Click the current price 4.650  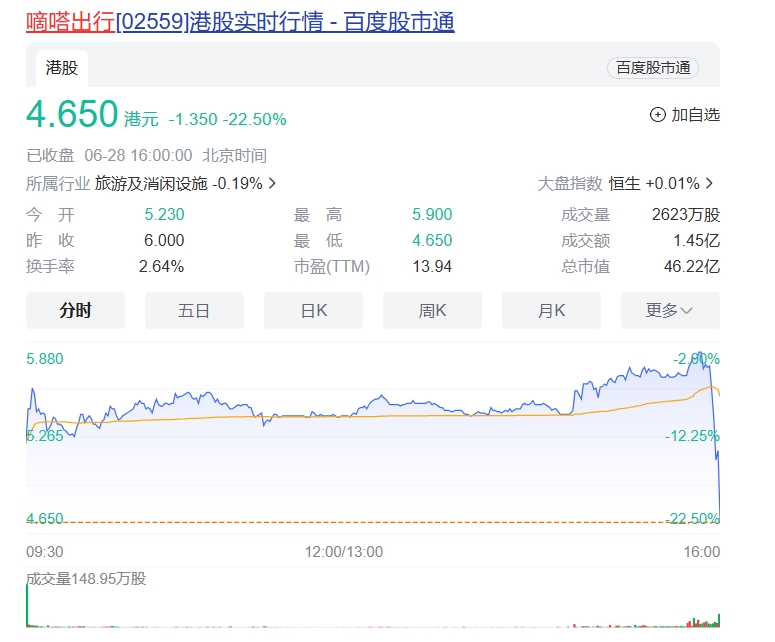coord(72,114)
